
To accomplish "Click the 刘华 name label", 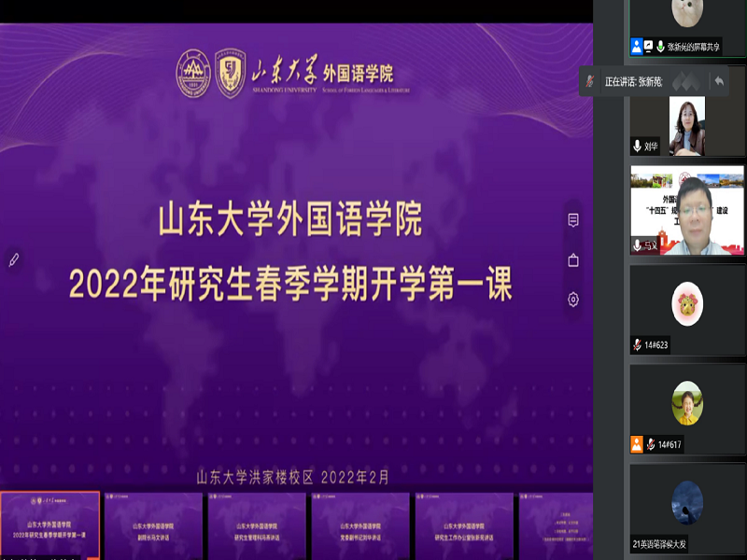I will point(651,147).
